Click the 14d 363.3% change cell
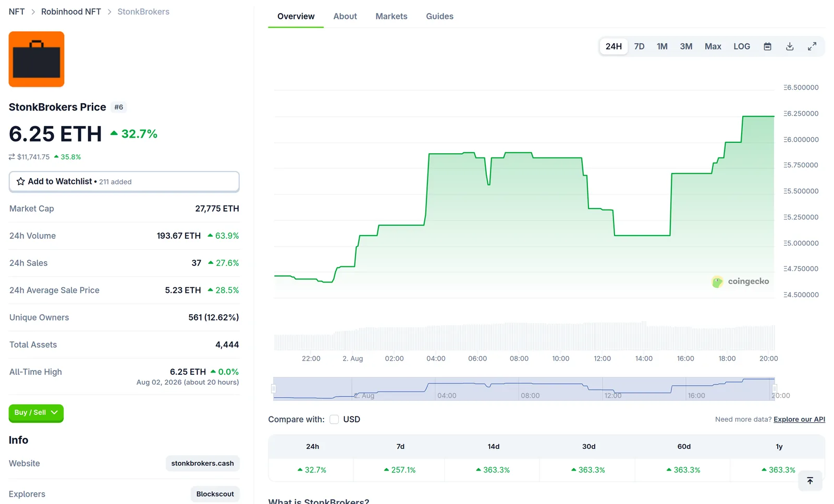 click(x=493, y=470)
